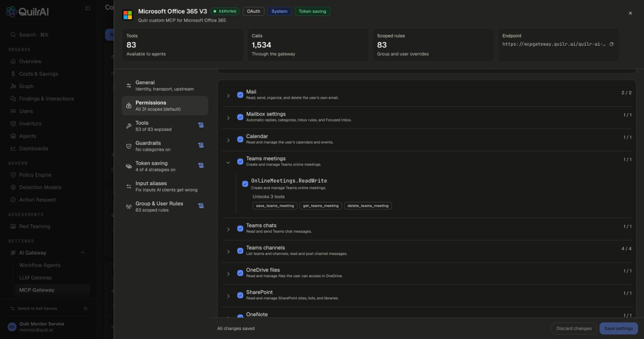This screenshot has width=644, height=339.
Task: Toggle the Calendar permission checkbox
Action: tap(240, 139)
